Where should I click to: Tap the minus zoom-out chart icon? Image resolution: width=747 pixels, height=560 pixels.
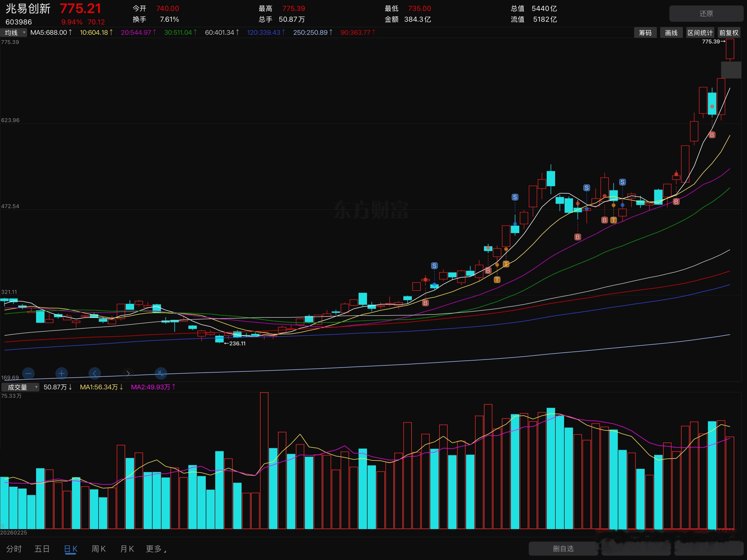(29, 373)
